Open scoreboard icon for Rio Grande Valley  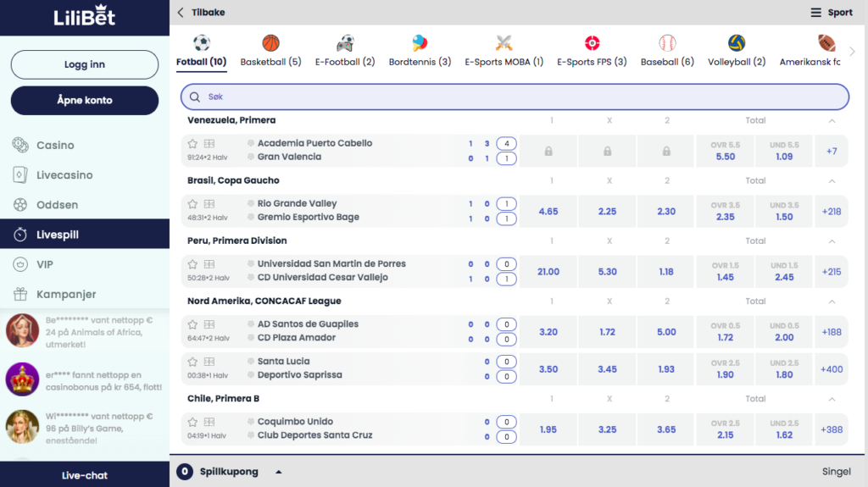209,204
